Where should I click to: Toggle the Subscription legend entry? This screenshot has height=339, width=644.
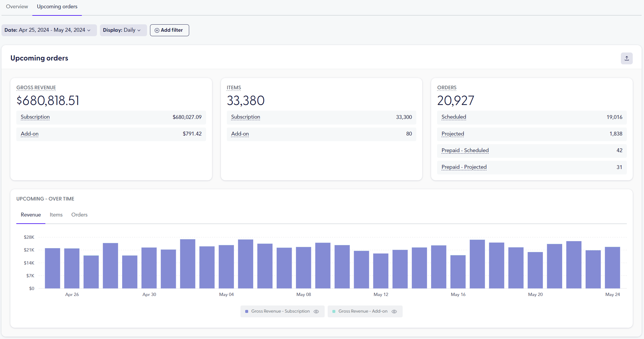click(x=280, y=311)
